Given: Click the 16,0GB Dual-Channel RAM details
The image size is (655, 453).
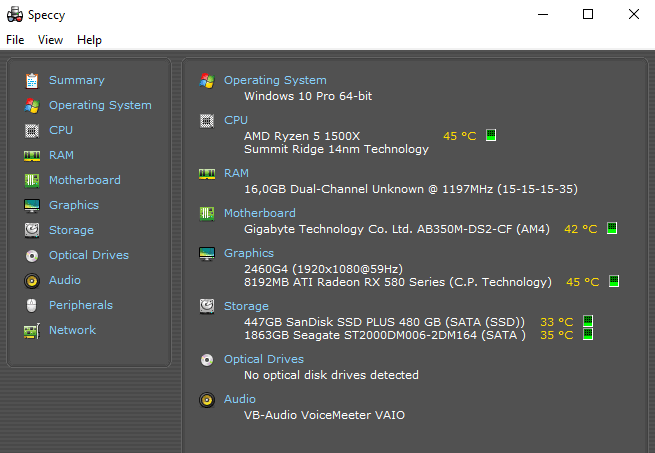Looking at the screenshot, I should pyautogui.click(x=411, y=189).
